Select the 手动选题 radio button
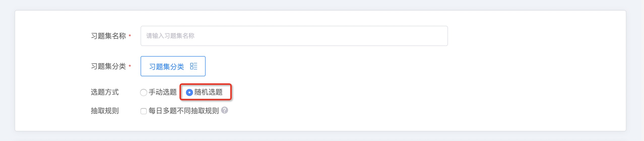Viewport: 644px width, 141px height. click(x=144, y=92)
